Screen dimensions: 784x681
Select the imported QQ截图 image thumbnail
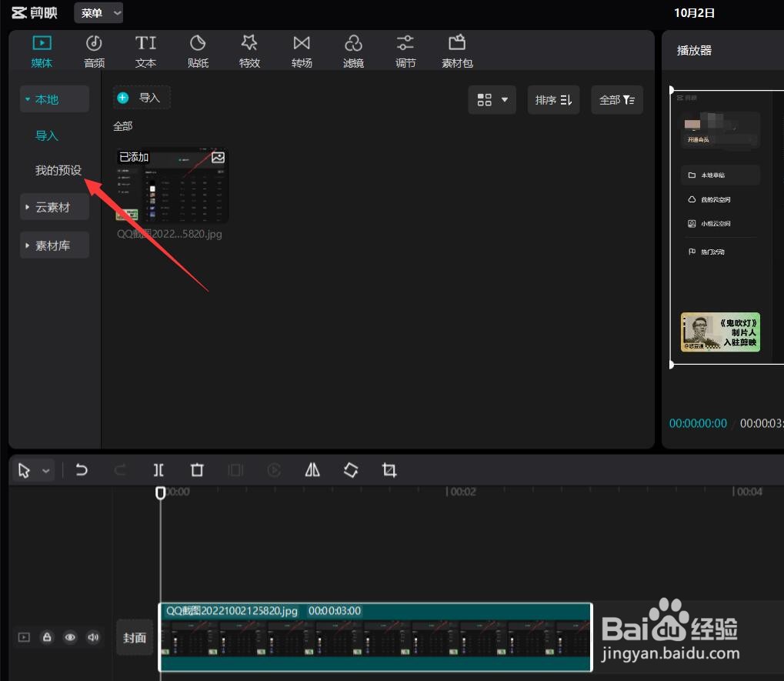(x=171, y=185)
